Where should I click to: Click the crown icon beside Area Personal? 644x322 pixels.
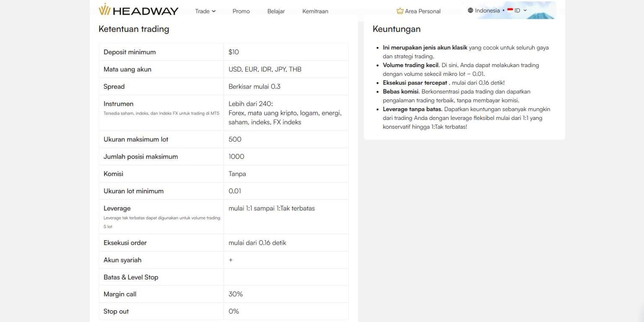[x=400, y=11]
